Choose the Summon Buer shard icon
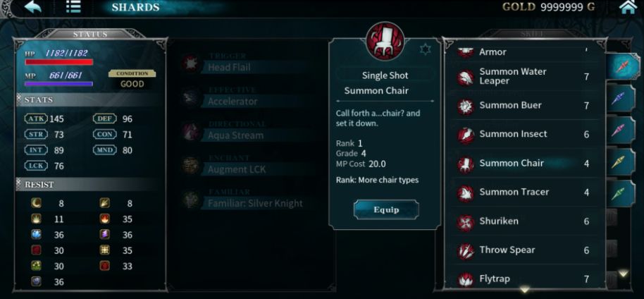This screenshot has height=299, width=644. [465, 106]
